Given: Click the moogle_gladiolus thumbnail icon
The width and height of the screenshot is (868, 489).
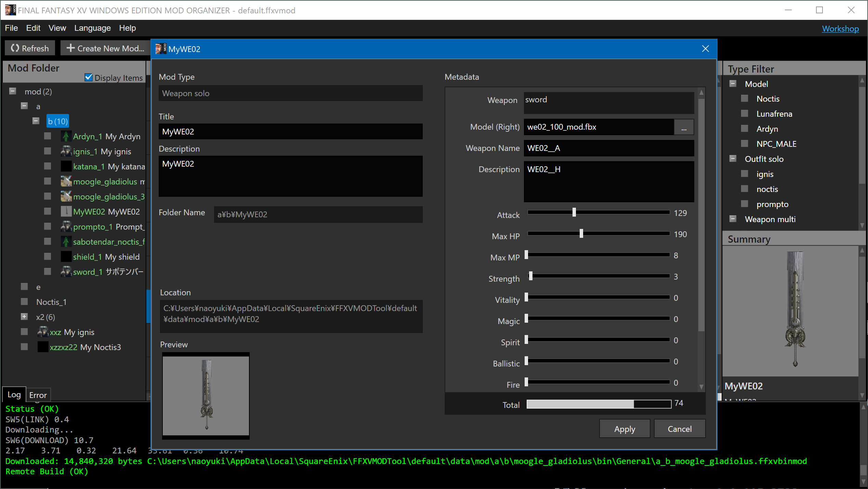Looking at the screenshot, I should point(66,181).
